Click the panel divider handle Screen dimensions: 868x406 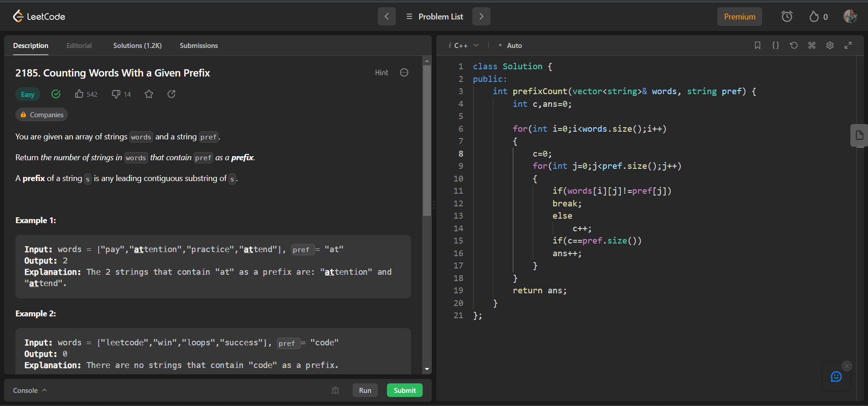pos(434,205)
